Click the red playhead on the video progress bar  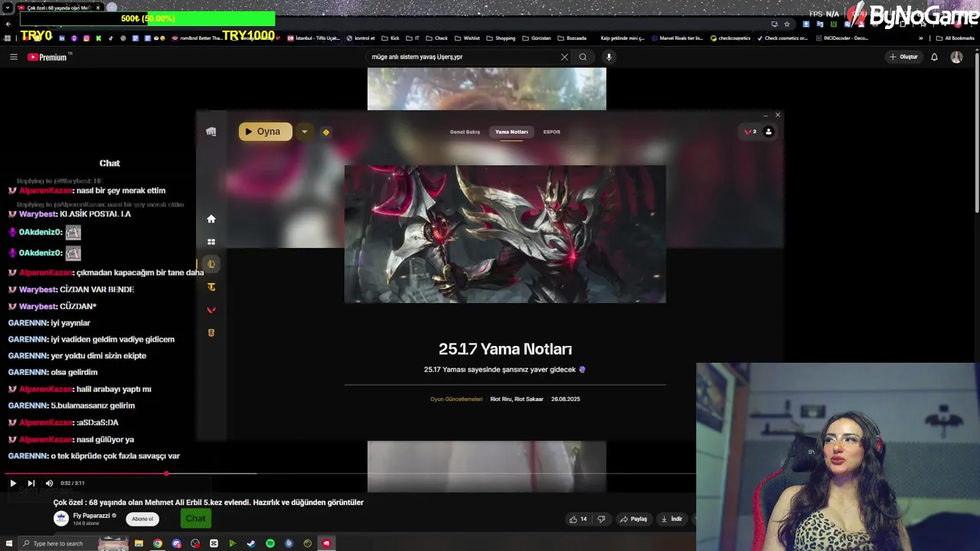pyautogui.click(x=166, y=474)
